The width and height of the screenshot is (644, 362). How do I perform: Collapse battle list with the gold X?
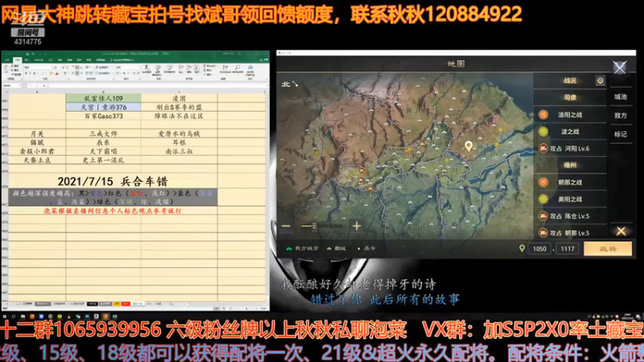point(621,231)
